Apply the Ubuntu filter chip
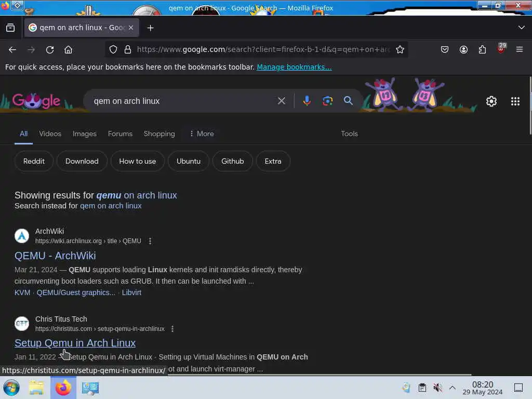This screenshot has width=532, height=399. (x=188, y=161)
